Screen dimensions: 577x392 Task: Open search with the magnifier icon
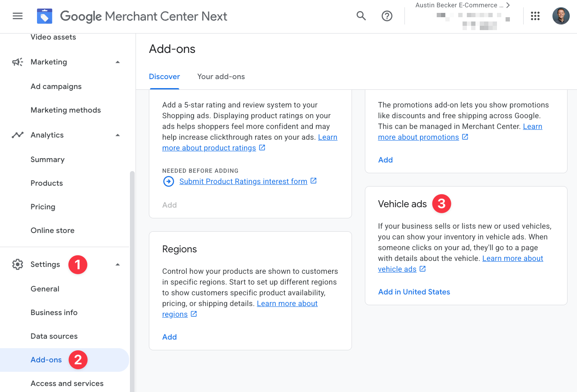[361, 16]
